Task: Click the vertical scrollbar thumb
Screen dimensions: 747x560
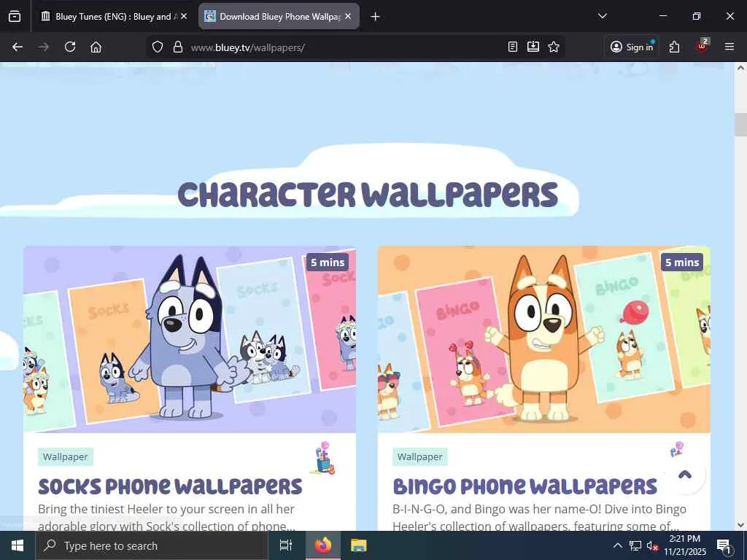Action: point(740,125)
